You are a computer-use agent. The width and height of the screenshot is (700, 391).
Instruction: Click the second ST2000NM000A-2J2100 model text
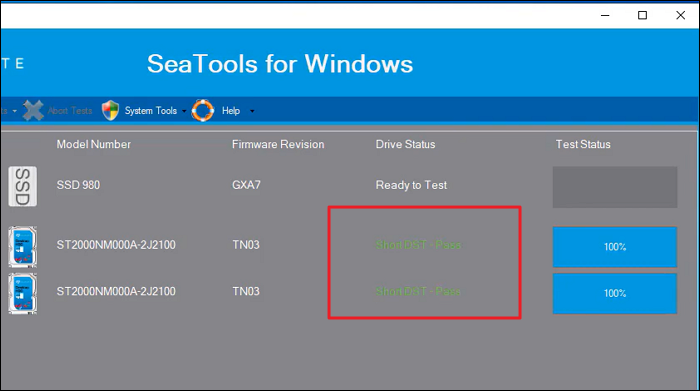tap(116, 291)
